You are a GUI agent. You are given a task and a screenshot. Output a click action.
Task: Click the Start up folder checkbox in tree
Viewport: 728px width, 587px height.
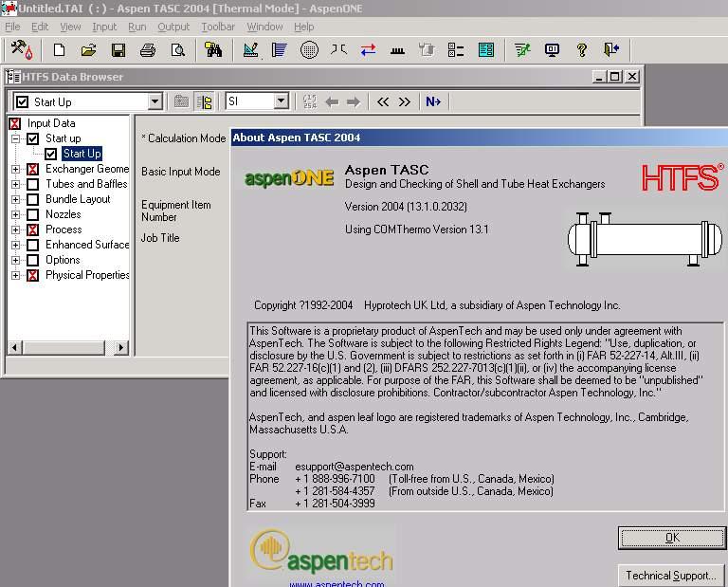tap(32, 138)
